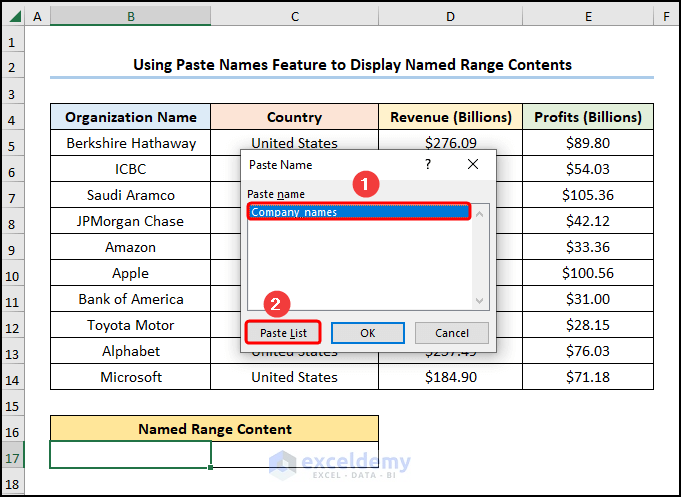Click the list scrollbar down arrow
The image size is (681, 497).
[x=479, y=301]
